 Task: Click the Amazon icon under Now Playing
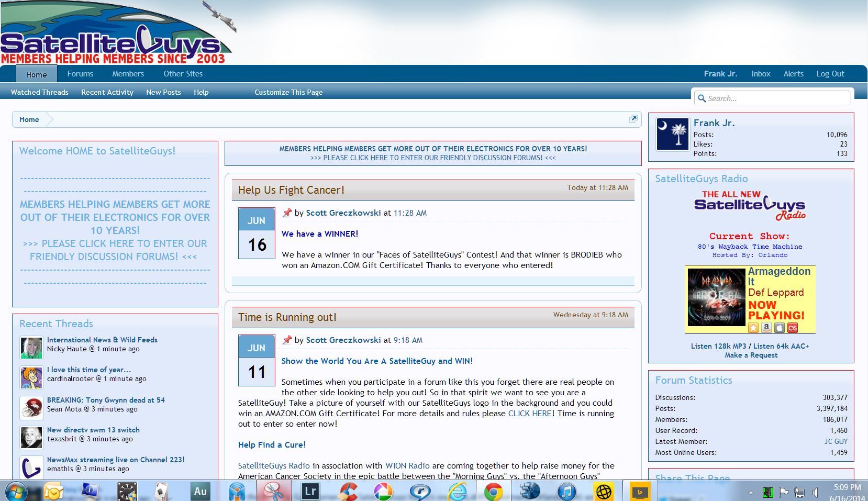click(766, 328)
